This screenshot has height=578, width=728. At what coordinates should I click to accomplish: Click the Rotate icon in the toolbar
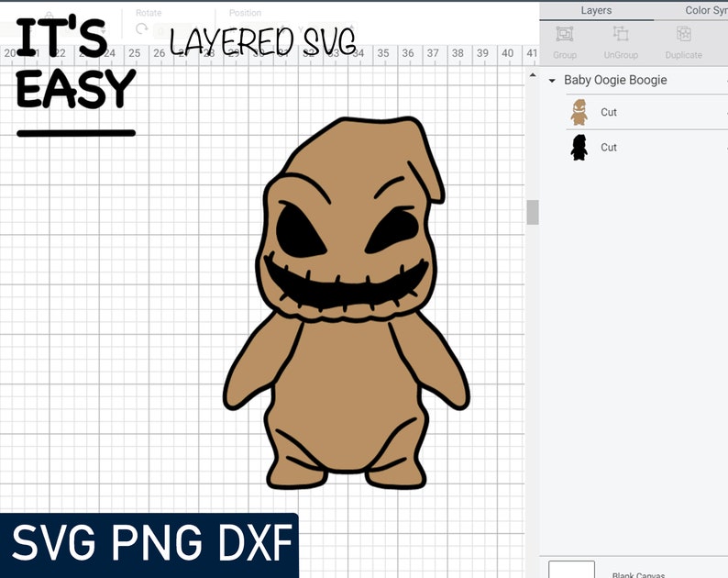coord(141,28)
